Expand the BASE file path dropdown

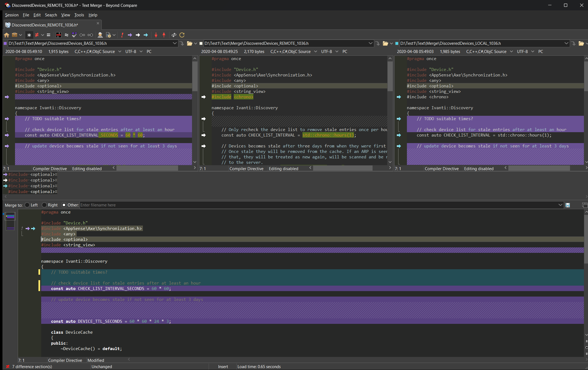tap(175, 43)
